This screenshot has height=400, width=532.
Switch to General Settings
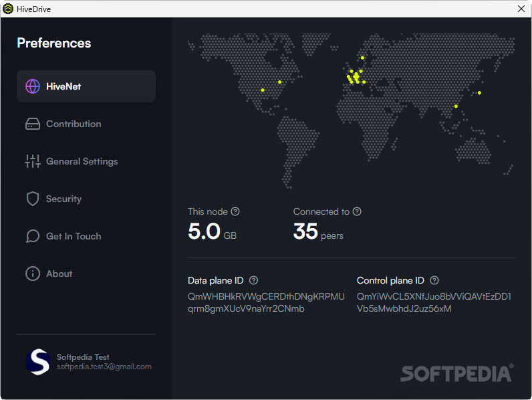[x=86, y=161]
